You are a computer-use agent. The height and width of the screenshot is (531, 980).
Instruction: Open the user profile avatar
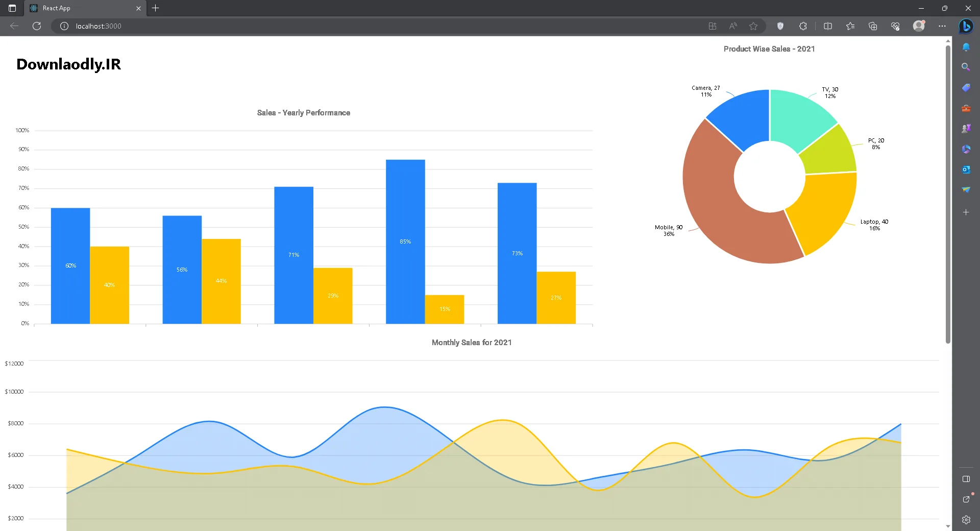(x=919, y=26)
